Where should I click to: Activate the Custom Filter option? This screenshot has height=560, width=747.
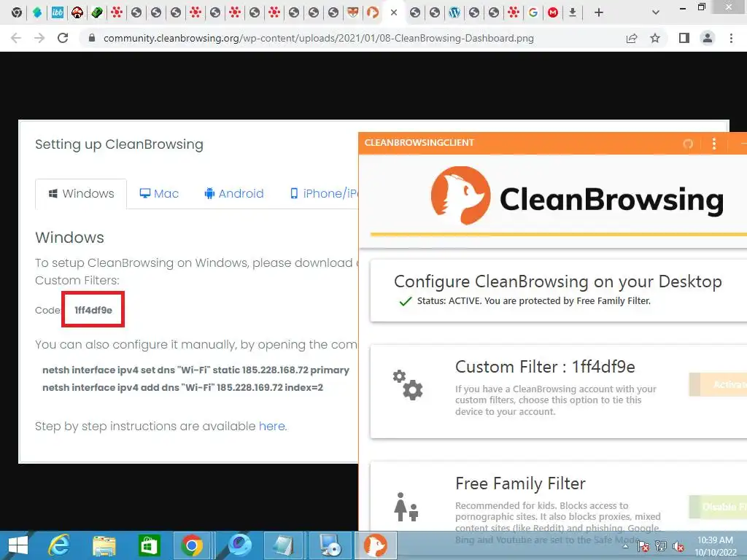click(x=718, y=384)
